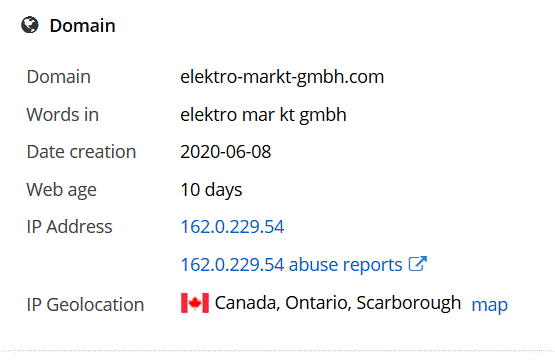
Task: Click the dotted divider line at bottom
Action: tap(278, 351)
